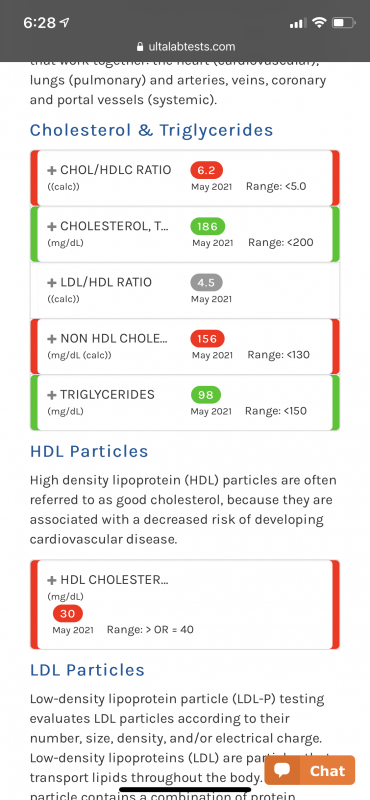The image size is (370, 800).
Task: Select the red 6.2 result badge
Action: coord(207,170)
